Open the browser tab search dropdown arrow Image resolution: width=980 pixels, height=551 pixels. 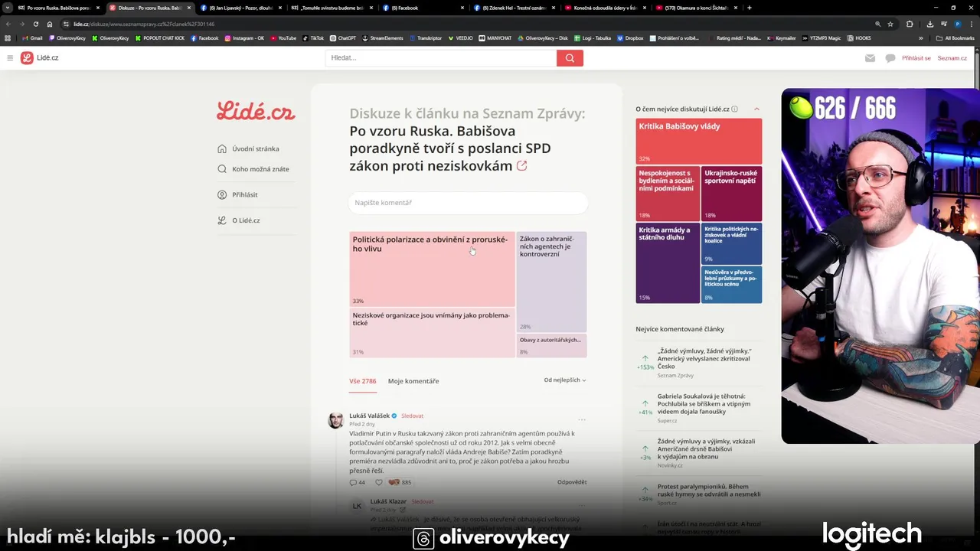pos(7,8)
